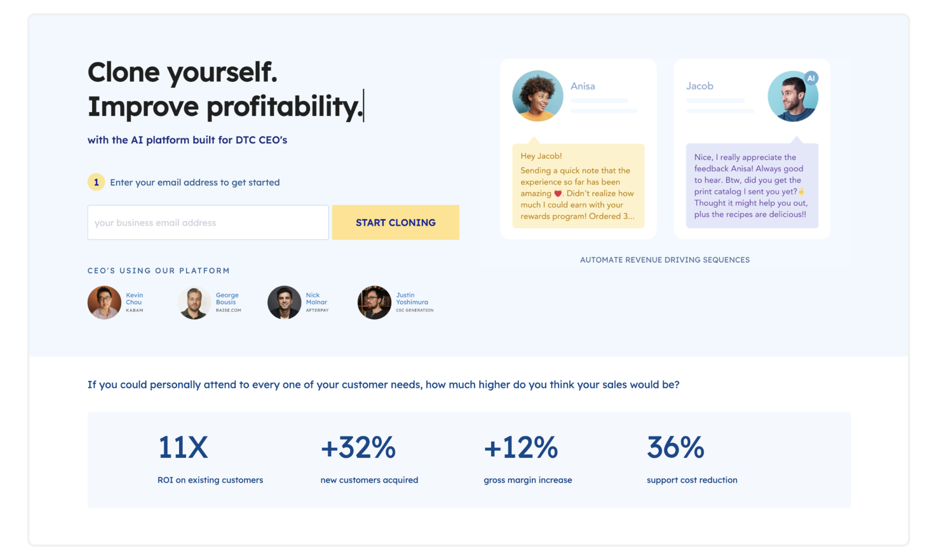Click Justin Yoshimura's profile photo
This screenshot has width=936, height=560.
pyautogui.click(x=374, y=302)
